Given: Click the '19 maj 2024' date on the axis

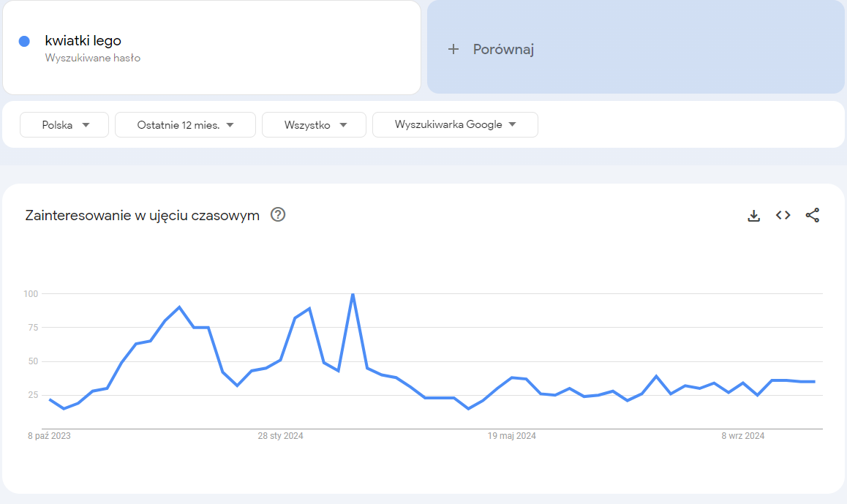Looking at the screenshot, I should tap(511, 435).
